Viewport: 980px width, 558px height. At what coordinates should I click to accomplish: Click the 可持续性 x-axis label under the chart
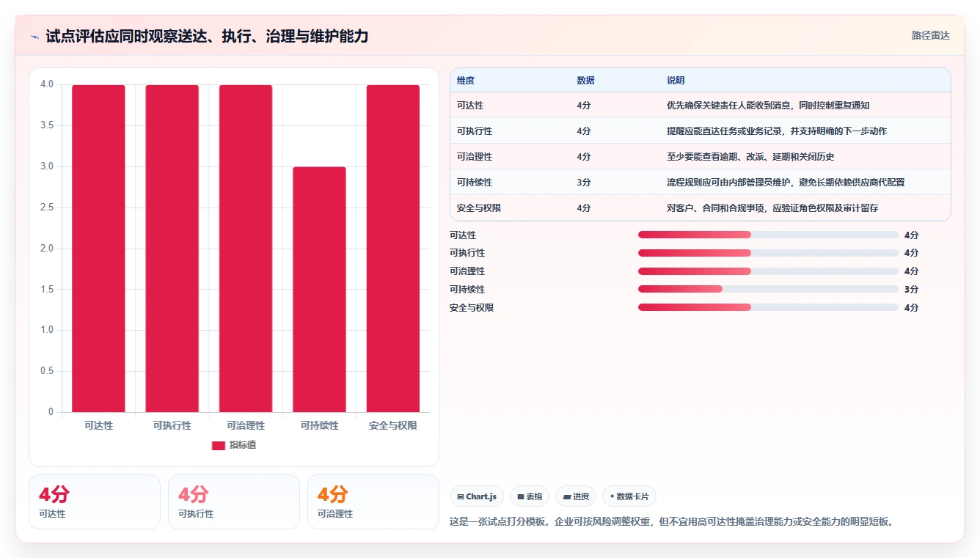point(319,425)
